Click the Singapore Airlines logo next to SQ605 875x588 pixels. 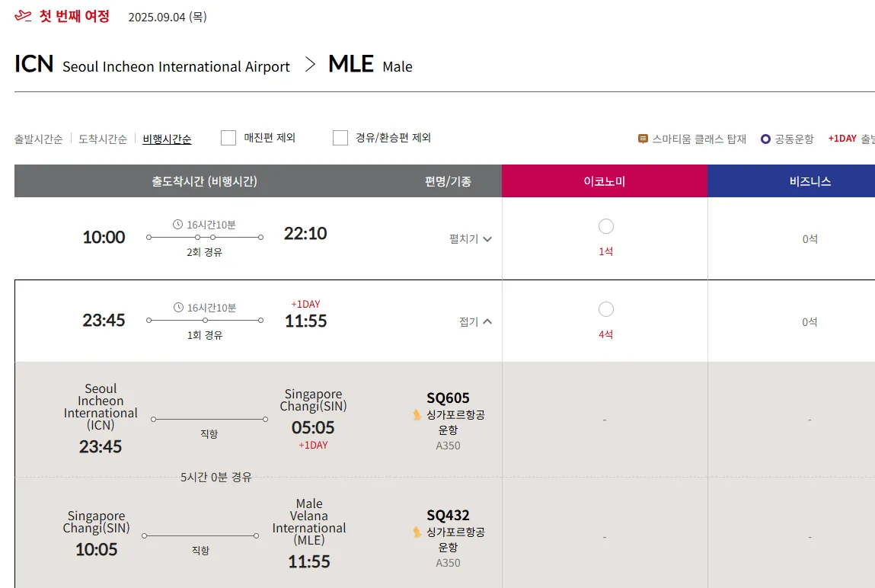tap(417, 415)
